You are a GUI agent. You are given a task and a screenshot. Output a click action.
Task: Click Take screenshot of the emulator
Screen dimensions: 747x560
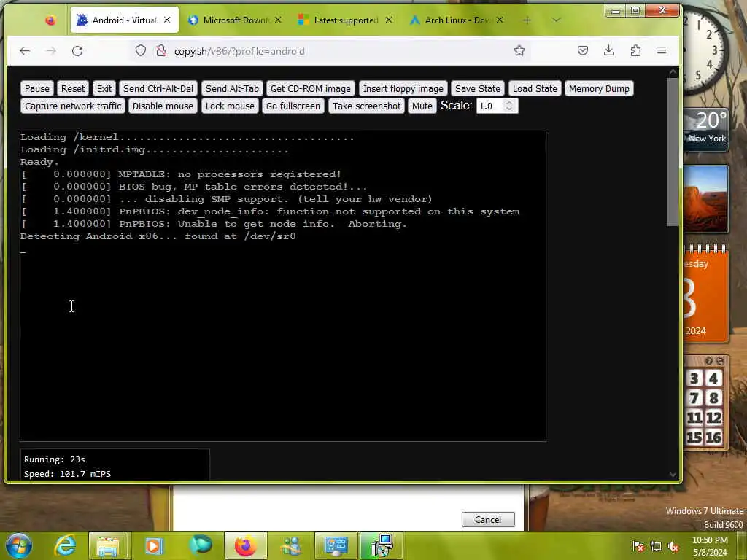[366, 106]
